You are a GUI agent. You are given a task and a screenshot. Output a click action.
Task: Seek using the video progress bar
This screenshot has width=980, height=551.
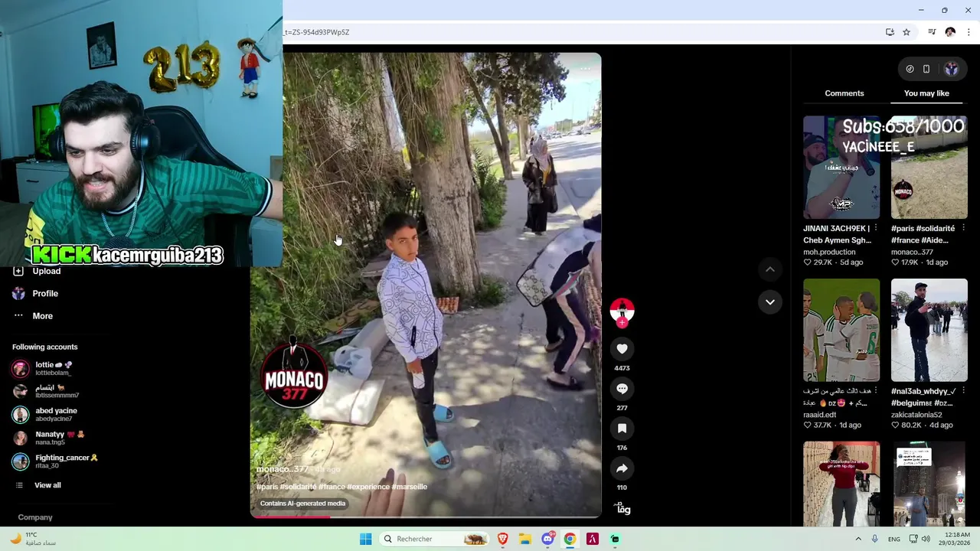click(x=426, y=516)
